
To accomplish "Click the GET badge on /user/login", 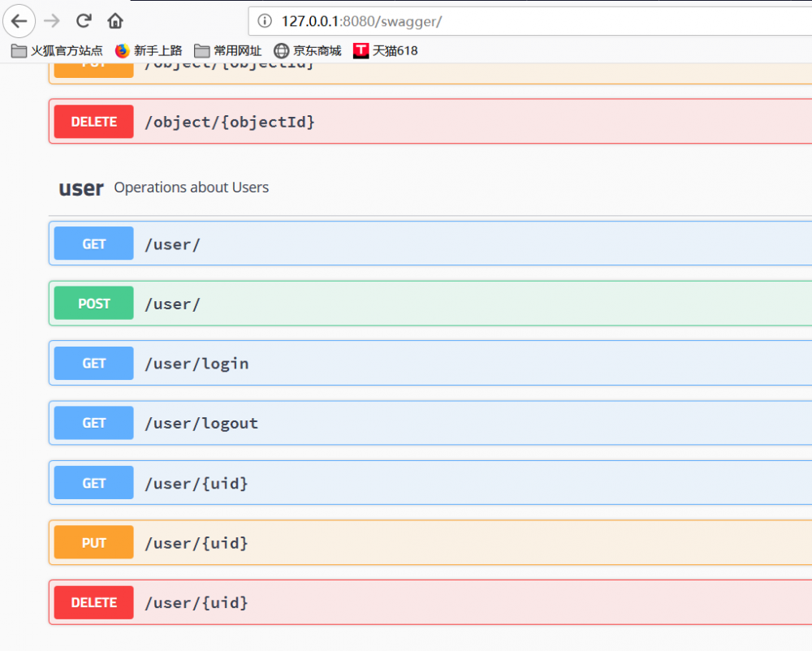I will pos(93,363).
